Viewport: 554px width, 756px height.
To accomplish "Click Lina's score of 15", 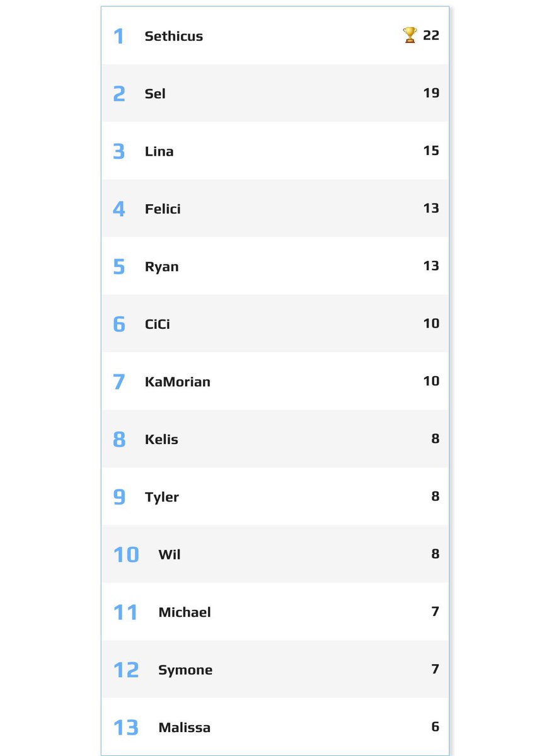I will point(431,151).
